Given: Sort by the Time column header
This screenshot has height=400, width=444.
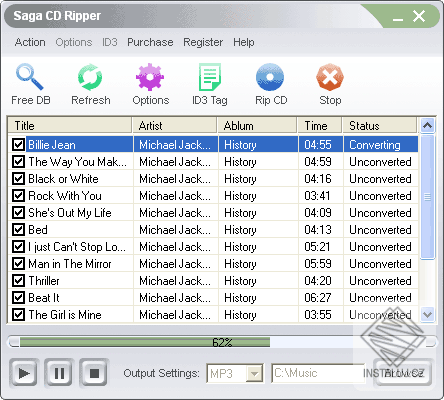Looking at the screenshot, I should pyautogui.click(x=320, y=126).
